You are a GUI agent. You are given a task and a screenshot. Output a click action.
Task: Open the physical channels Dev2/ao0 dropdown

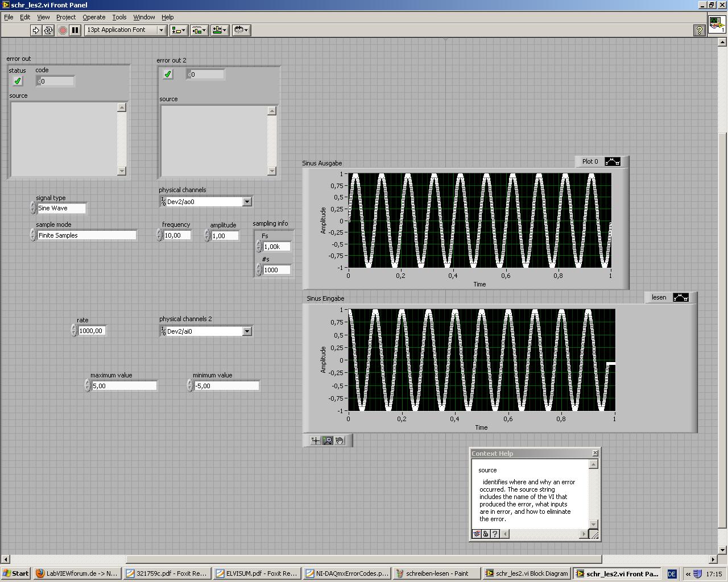click(247, 202)
